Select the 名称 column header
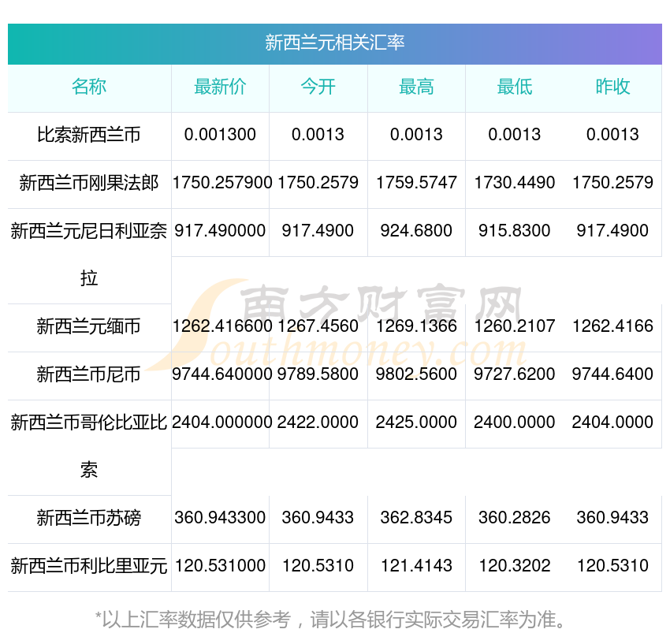Screen dimensions: 670x644 click(x=89, y=87)
